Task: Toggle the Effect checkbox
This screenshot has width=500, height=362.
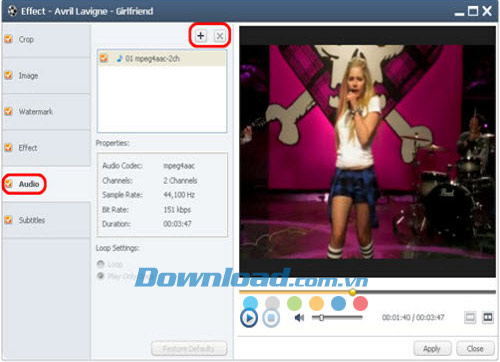Action: tap(8, 147)
